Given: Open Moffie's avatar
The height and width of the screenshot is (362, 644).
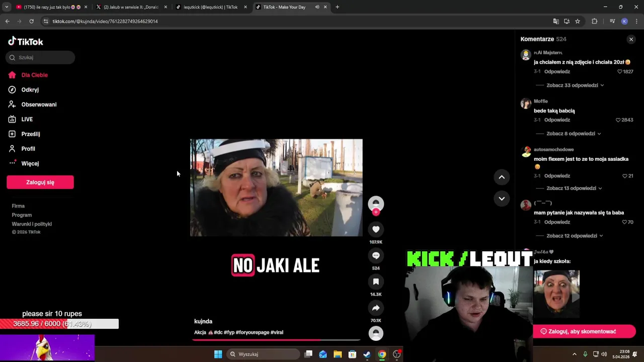Looking at the screenshot, I should tap(526, 104).
